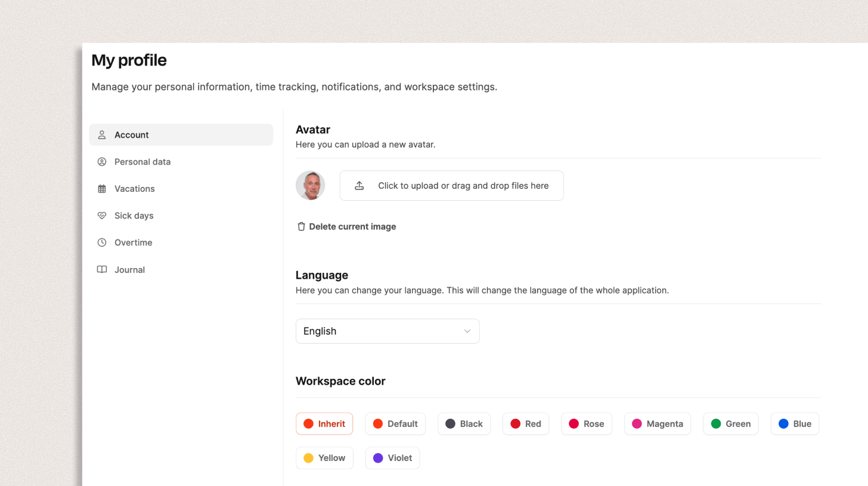Select the Default workspace color

tap(395, 424)
